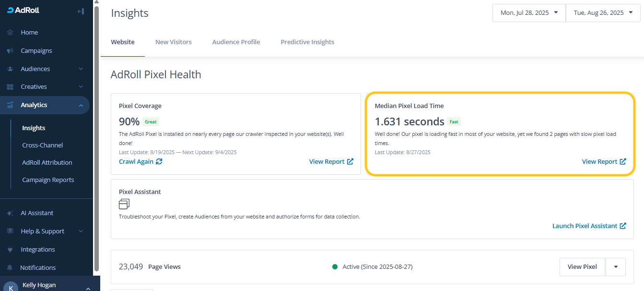Click the Creatives grid icon
Screen dimensions: 644x291
[10, 87]
